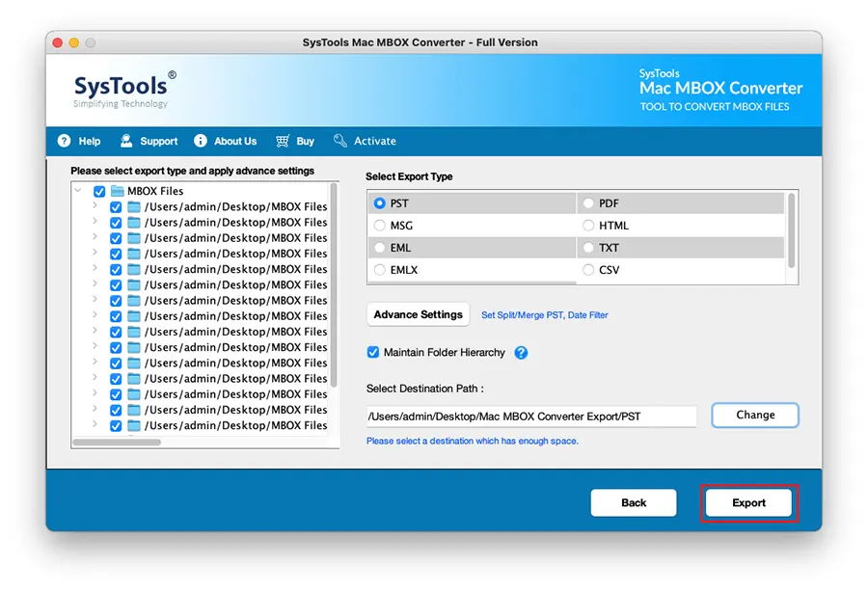Select TXT export type
The image size is (868, 592).
pos(588,248)
